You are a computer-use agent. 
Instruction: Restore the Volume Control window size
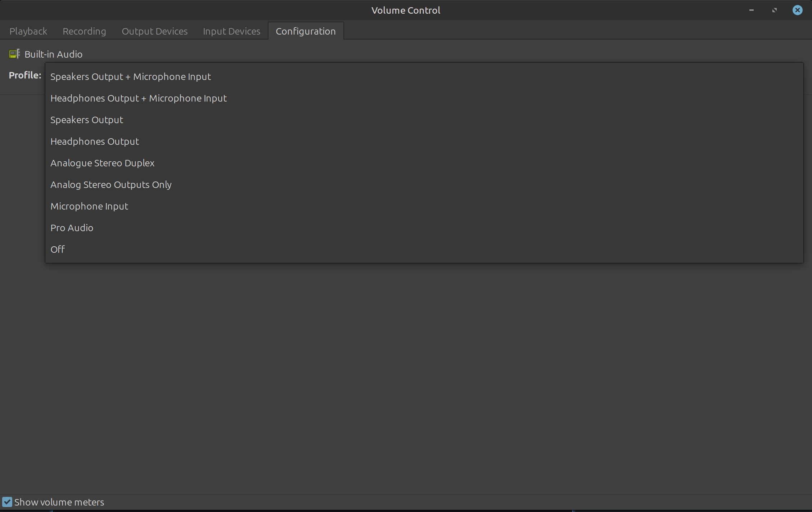[x=774, y=10]
